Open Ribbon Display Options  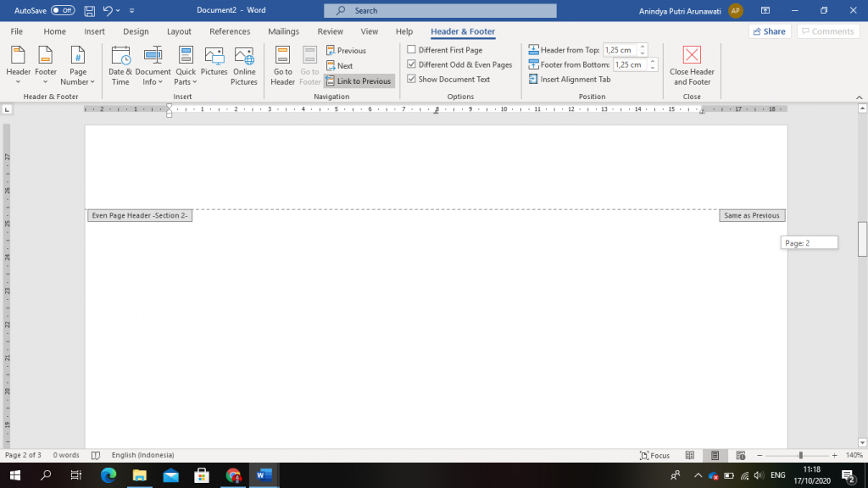765,10
